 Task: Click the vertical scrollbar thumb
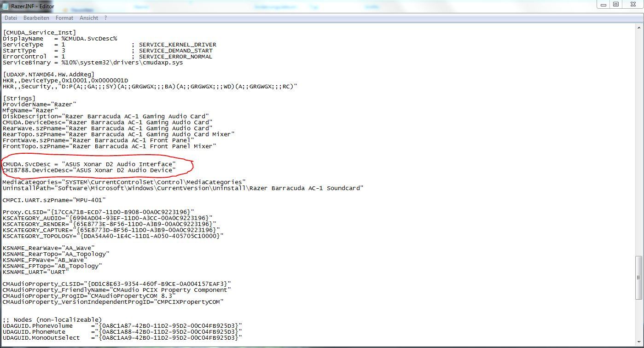[x=639, y=278]
